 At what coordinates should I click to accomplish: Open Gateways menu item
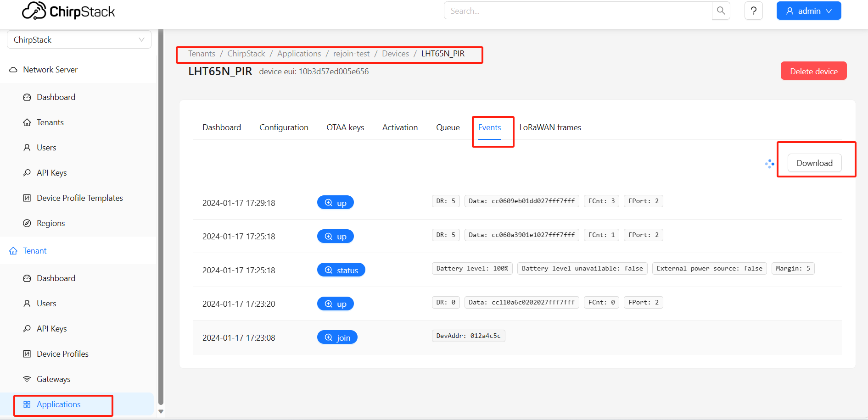[x=77, y=379]
